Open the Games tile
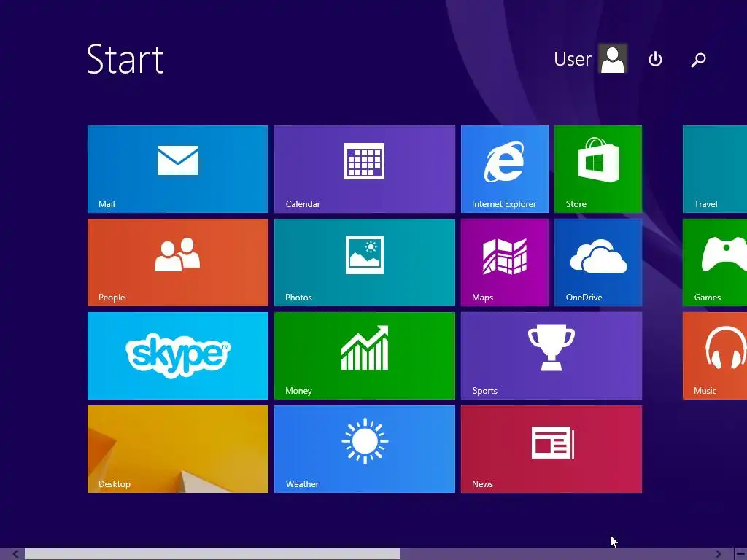 coord(715,262)
